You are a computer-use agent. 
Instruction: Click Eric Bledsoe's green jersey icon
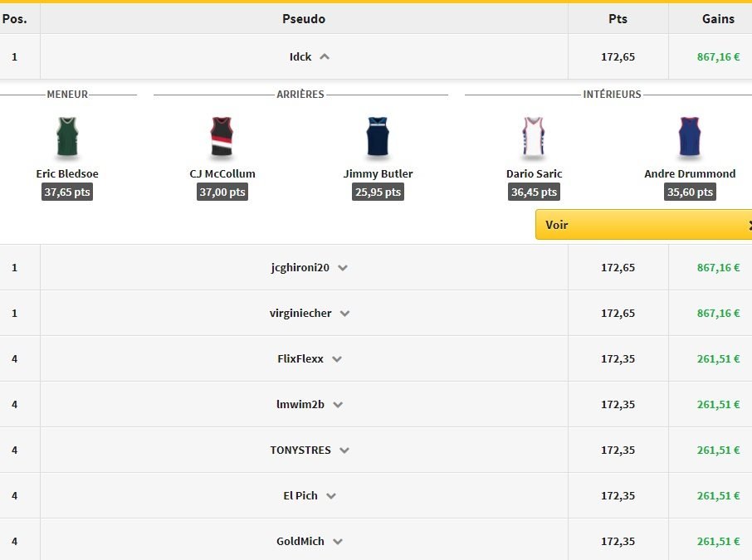pyautogui.click(x=67, y=138)
